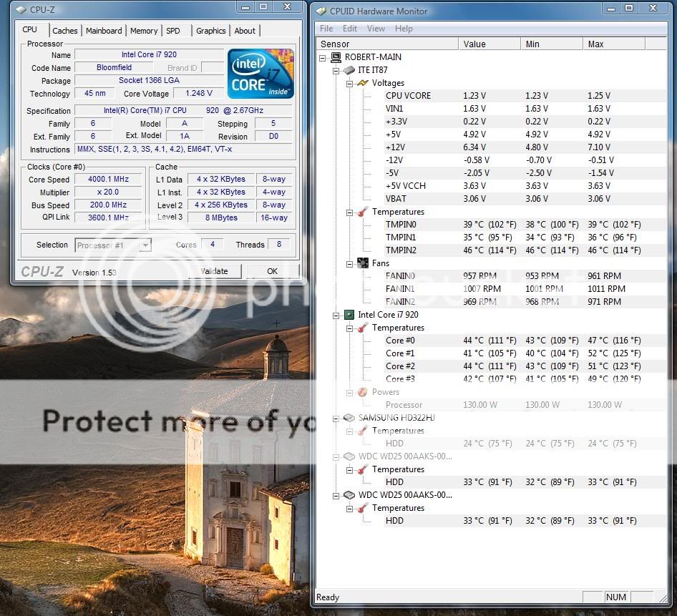Image resolution: width=677 pixels, height=616 pixels.
Task: Select the Processor power row
Action: click(525, 405)
